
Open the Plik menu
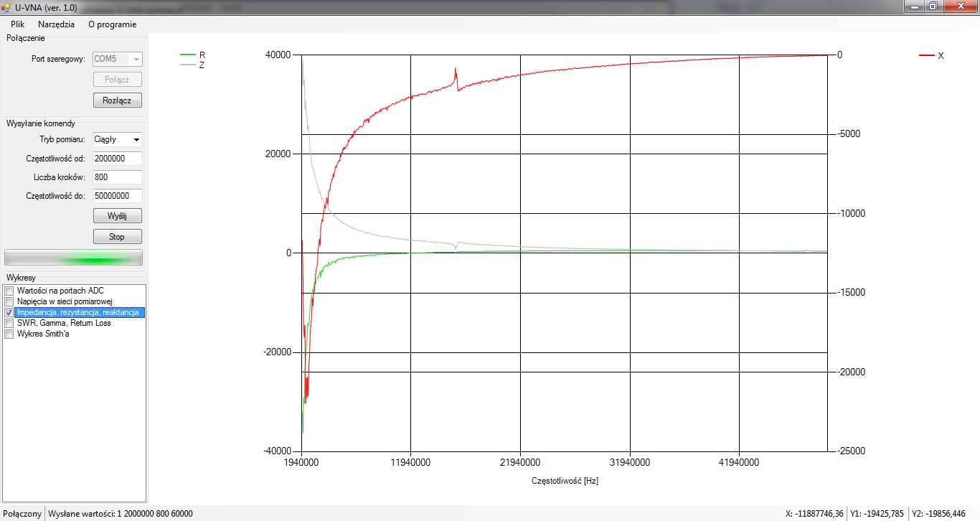[x=17, y=24]
